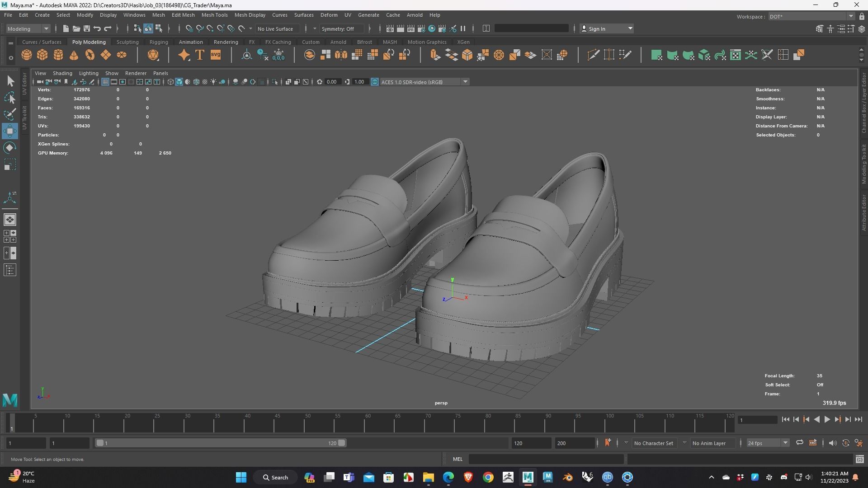Click the Play forwards button
Viewport: 868px width, 488px height.
827,419
